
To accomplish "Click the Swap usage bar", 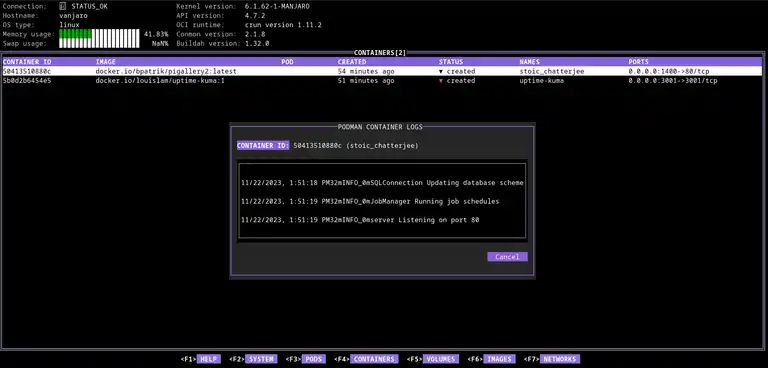I will click(x=99, y=44).
